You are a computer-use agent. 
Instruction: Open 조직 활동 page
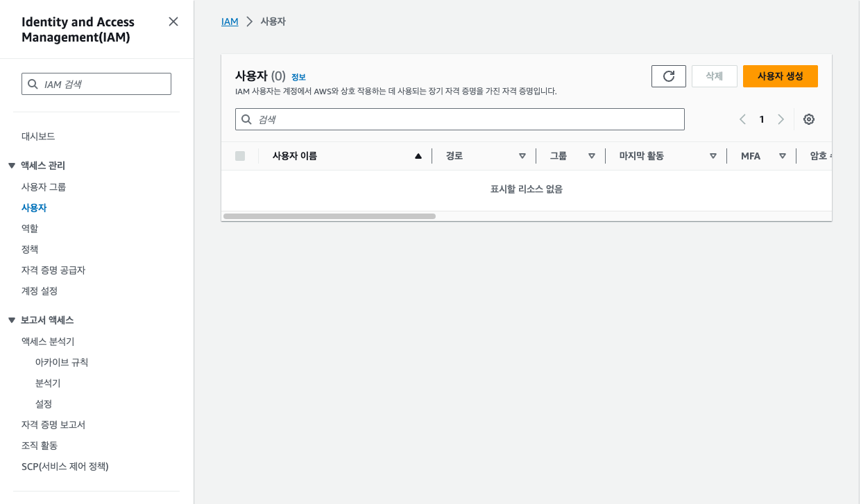coord(40,446)
